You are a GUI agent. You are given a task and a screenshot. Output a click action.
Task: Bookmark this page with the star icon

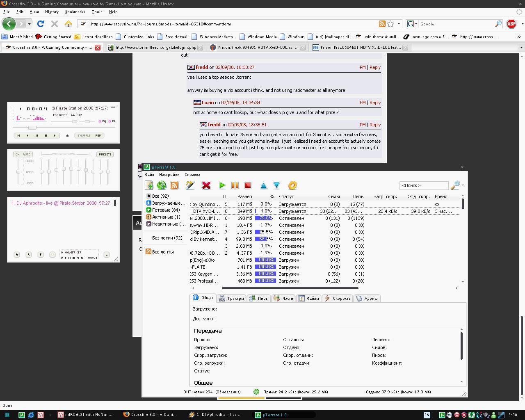pos(391,24)
